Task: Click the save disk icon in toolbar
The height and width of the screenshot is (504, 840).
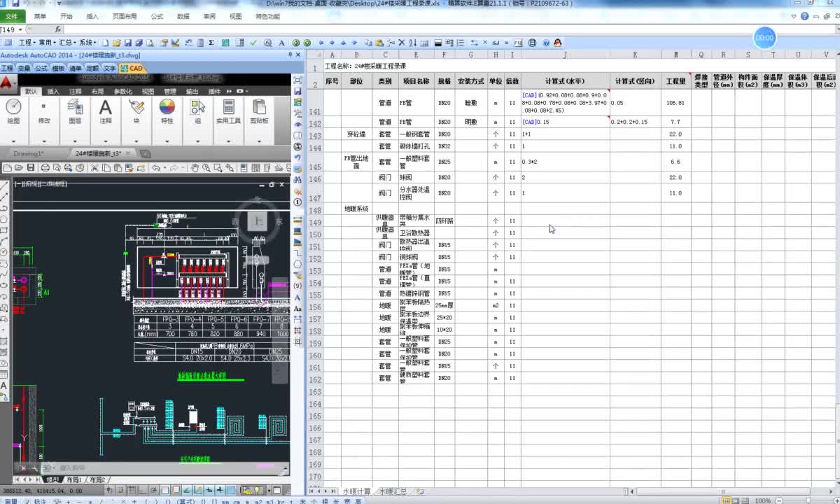Action: click(128, 43)
